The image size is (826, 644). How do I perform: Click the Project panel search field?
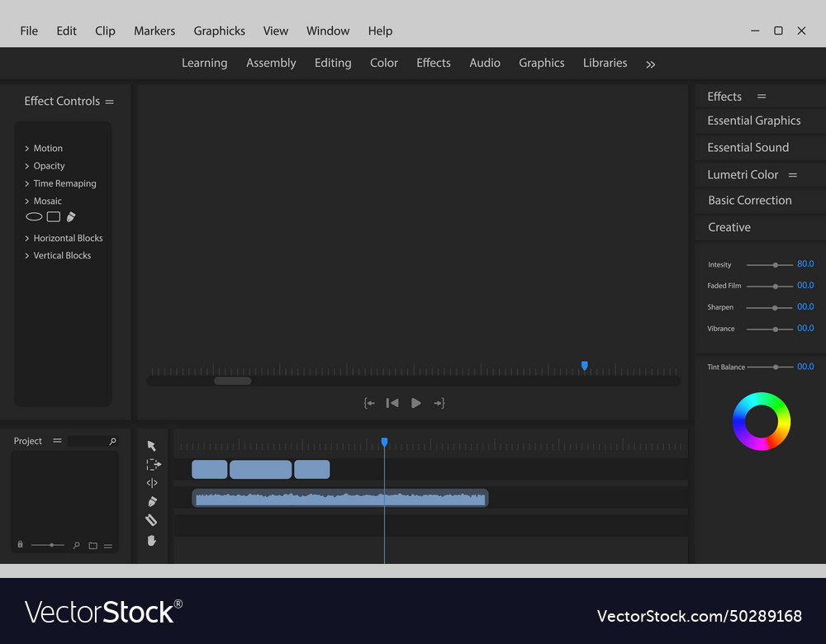coord(89,442)
